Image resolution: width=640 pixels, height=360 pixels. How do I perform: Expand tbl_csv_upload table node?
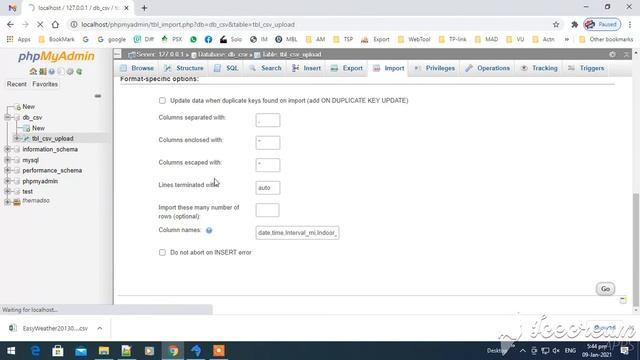coord(17,139)
